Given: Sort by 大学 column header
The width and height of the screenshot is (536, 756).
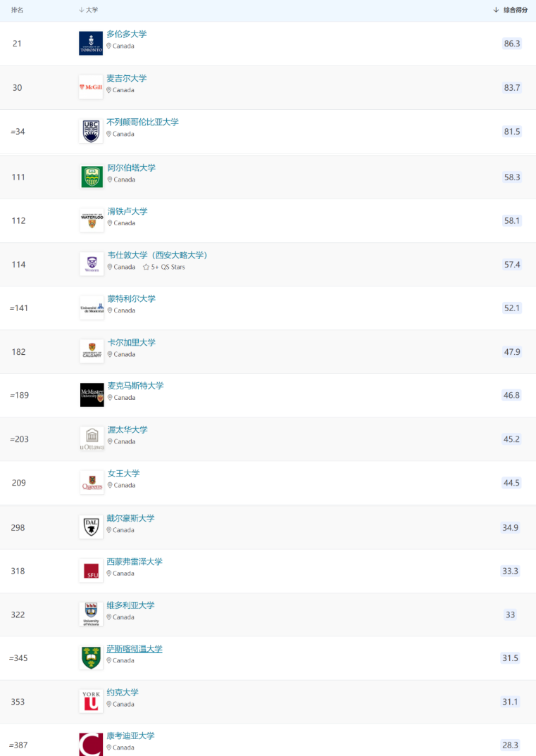Looking at the screenshot, I should point(92,10).
